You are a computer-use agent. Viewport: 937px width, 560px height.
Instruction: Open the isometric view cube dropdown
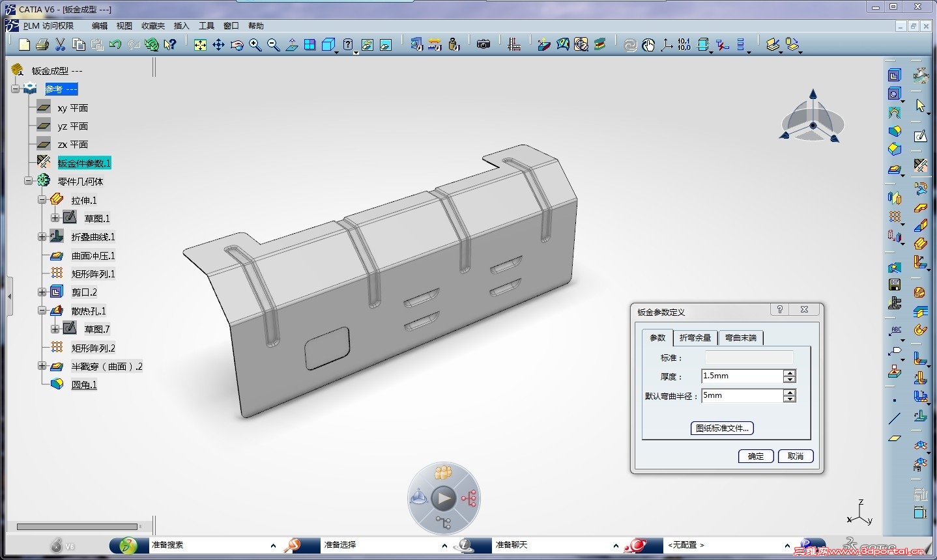336,51
